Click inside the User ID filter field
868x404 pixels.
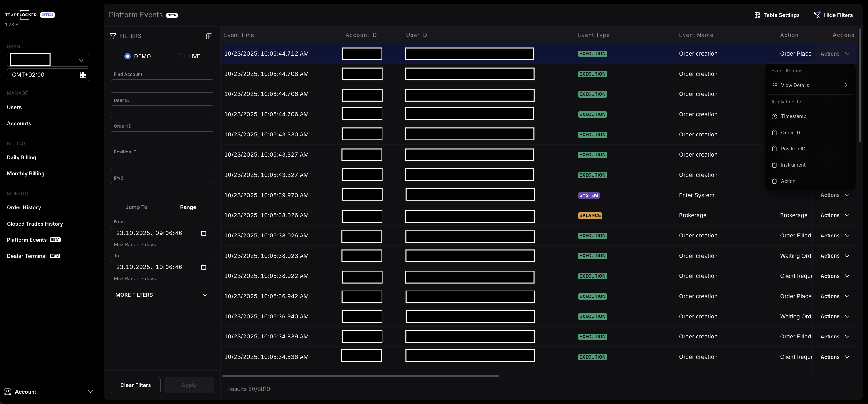point(162,112)
